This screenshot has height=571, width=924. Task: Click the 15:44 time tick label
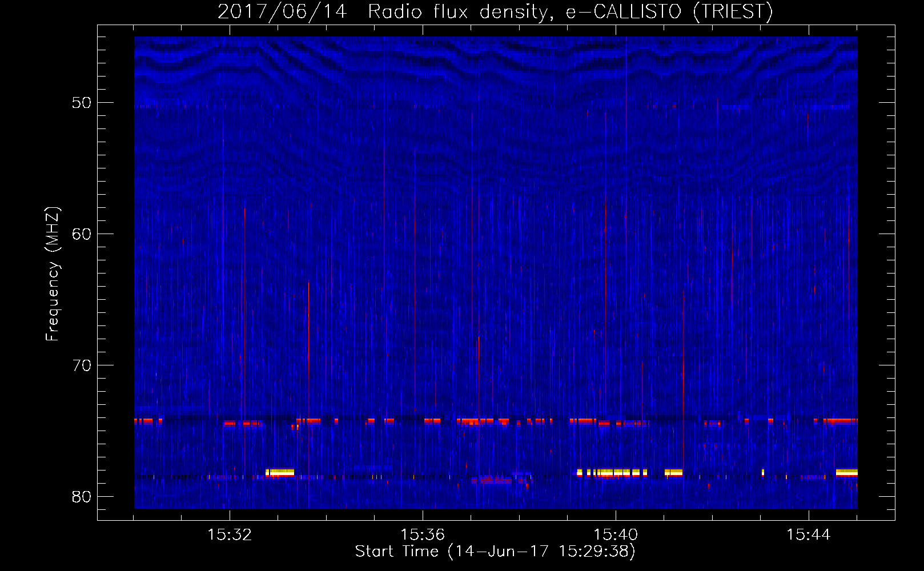pyautogui.click(x=809, y=534)
